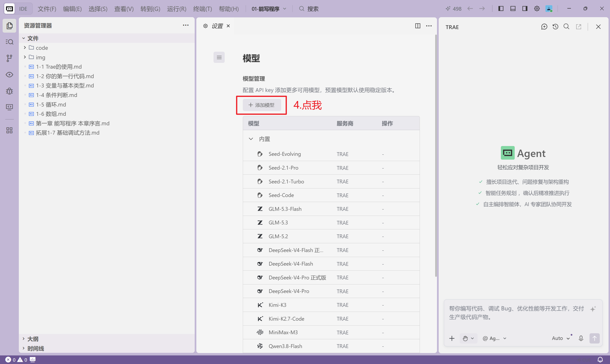Open chat history in TRAE panel
Image resolution: width=610 pixels, height=364 pixels.
pyautogui.click(x=555, y=27)
